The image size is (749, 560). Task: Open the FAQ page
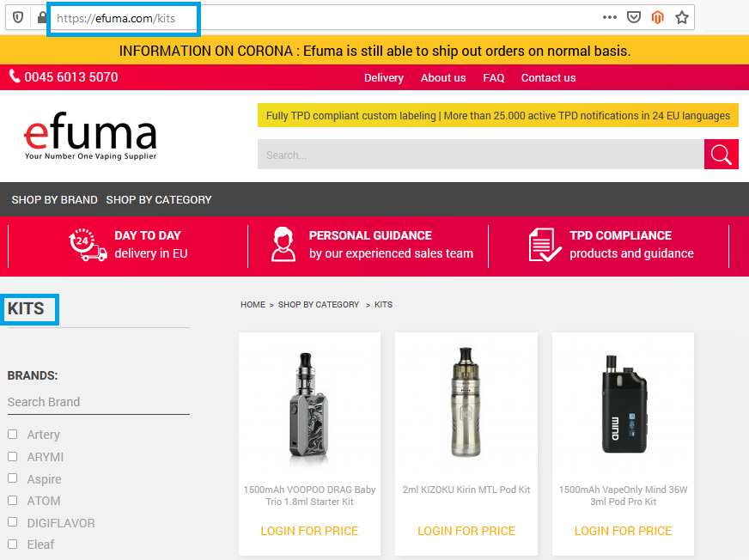(494, 77)
